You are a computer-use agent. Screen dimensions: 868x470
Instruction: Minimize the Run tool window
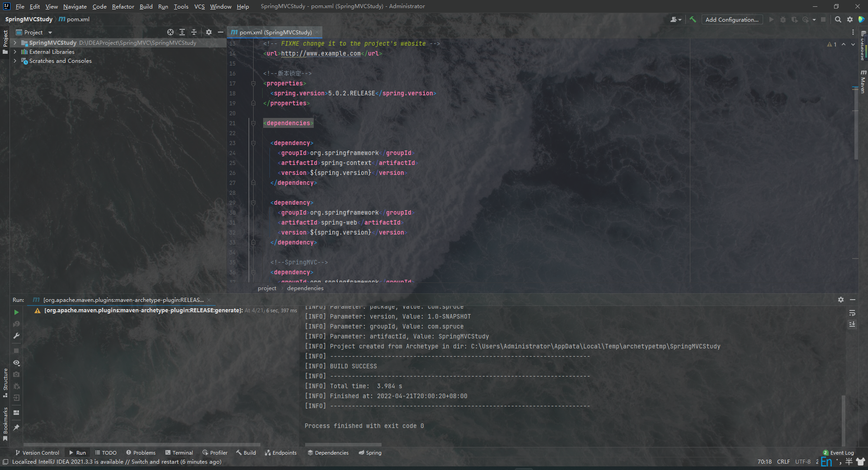[853, 300]
